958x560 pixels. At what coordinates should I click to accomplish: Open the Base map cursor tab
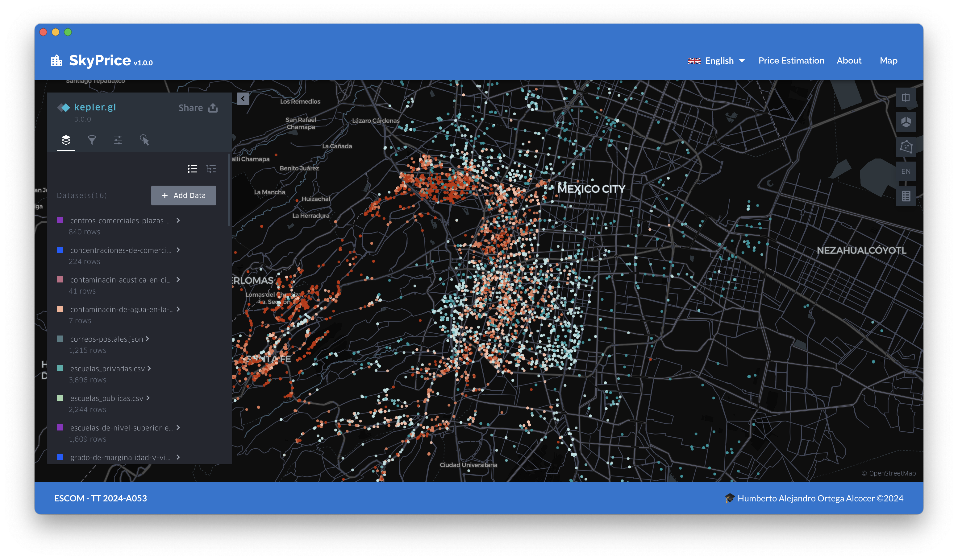[x=144, y=140]
